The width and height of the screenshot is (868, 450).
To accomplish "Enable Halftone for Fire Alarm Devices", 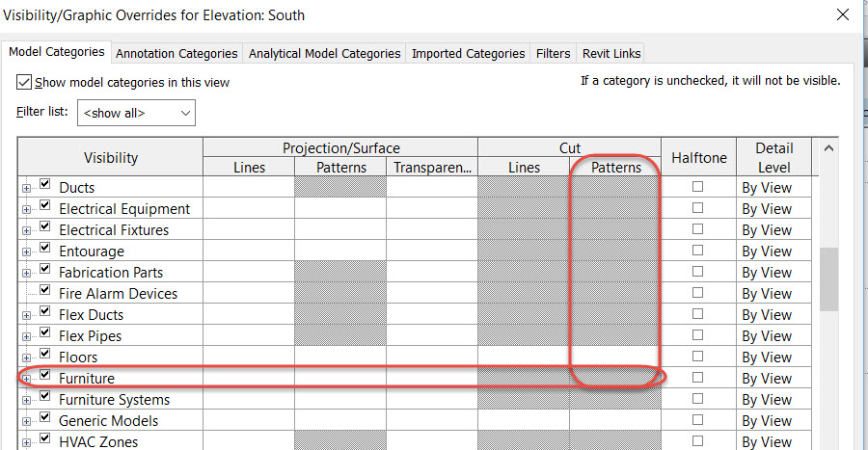I will (x=697, y=292).
